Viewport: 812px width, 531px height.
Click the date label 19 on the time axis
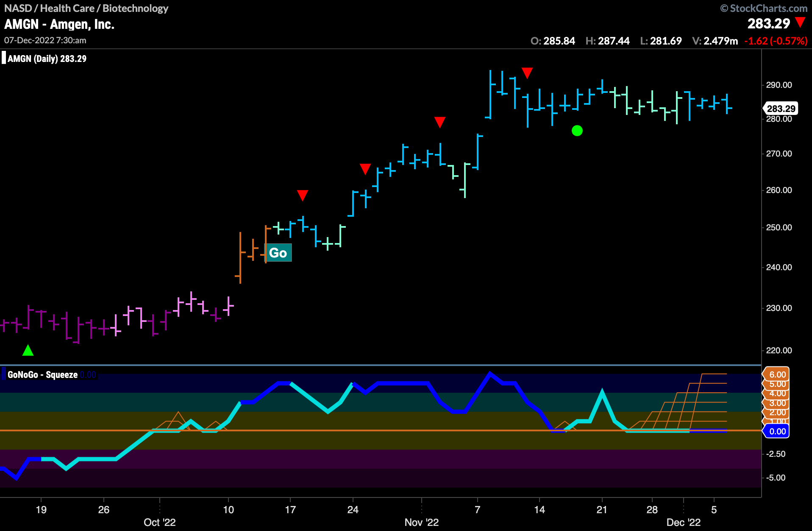41,509
